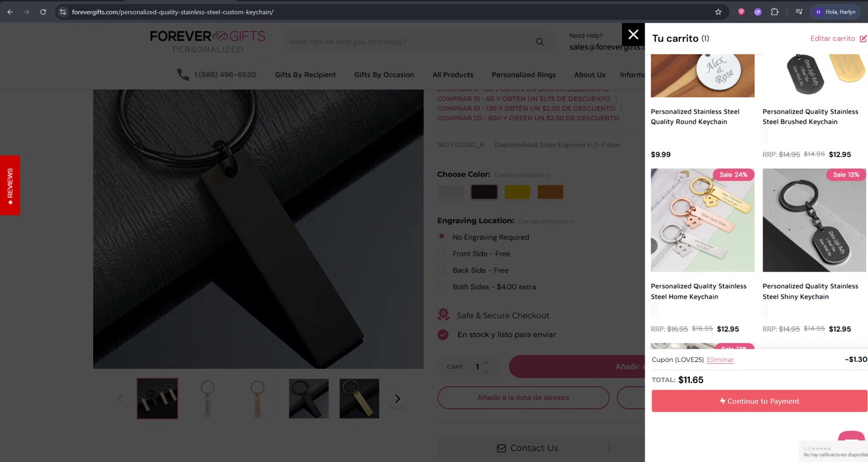Open the red REVIEWS side tab

10,185
